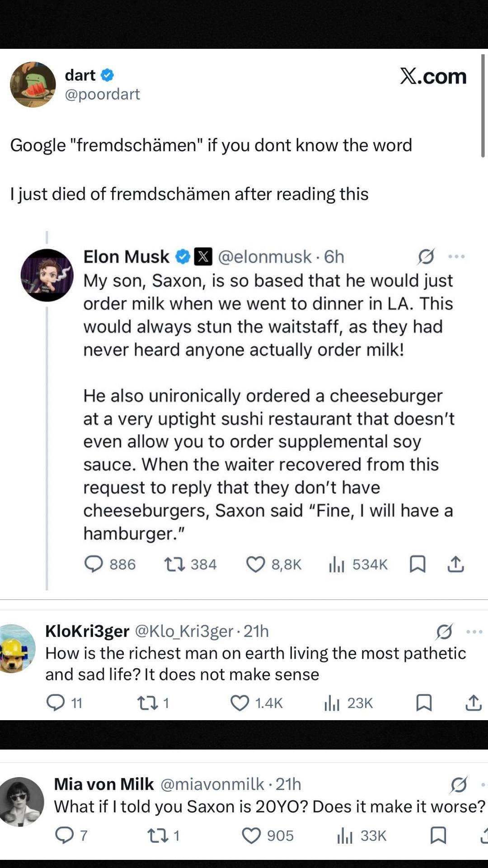Image resolution: width=488 pixels, height=868 pixels.
Task: Open more options on KloKri3ger's reply
Action: (474, 632)
